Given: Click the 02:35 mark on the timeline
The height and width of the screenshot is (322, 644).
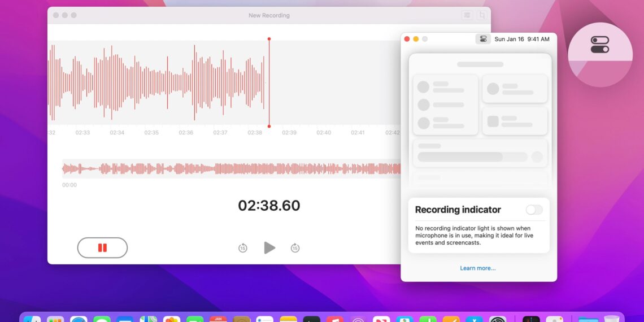Looking at the screenshot, I should 151,133.
